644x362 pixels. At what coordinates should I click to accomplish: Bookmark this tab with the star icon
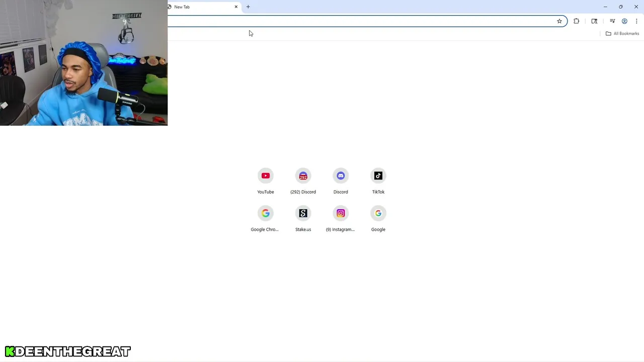pos(559,21)
